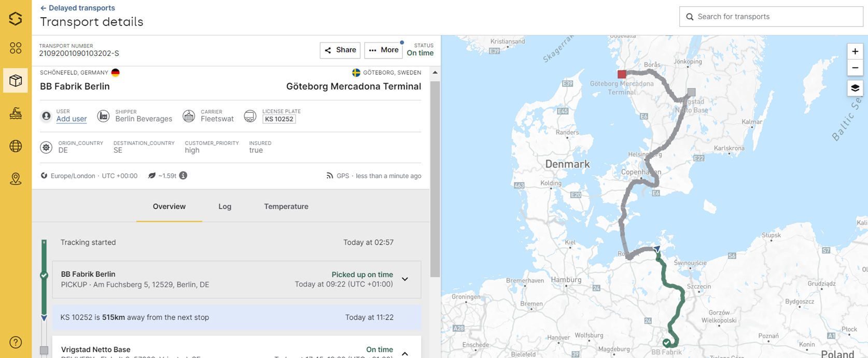
Task: Click the current position arrow on timeline
Action: pos(44,318)
